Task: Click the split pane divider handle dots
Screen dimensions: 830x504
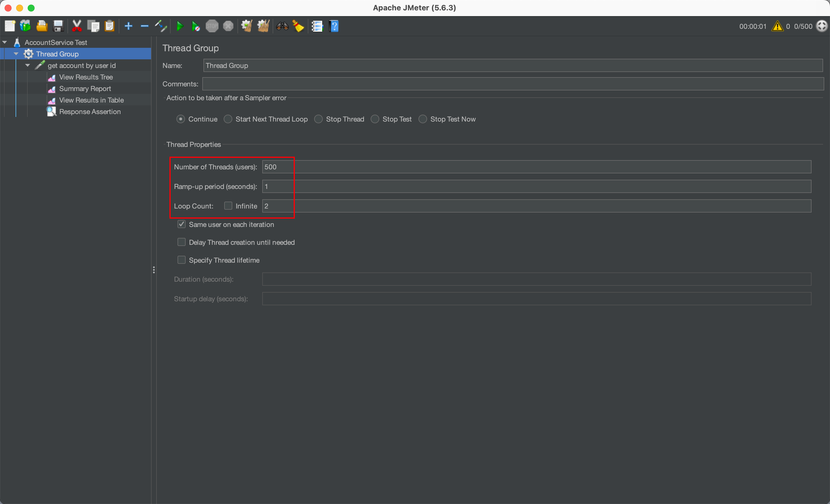Action: click(154, 270)
